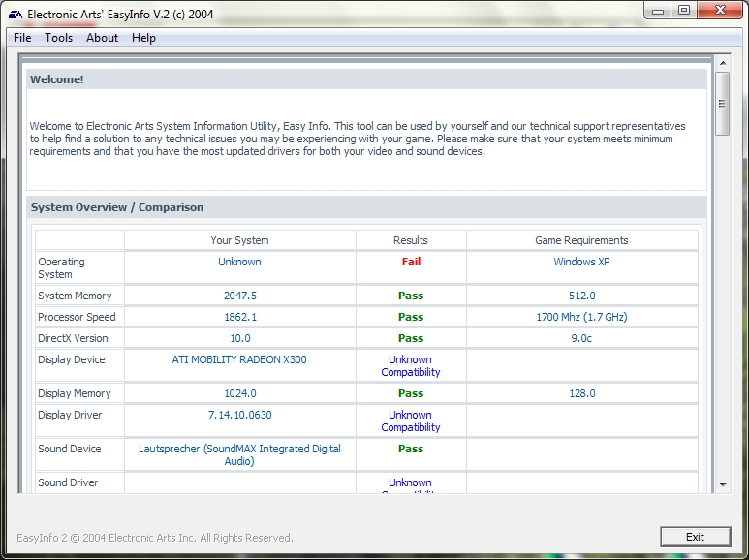Viewport: 749px width, 560px height.
Task: Click the scrollbar down arrow
Action: click(723, 485)
